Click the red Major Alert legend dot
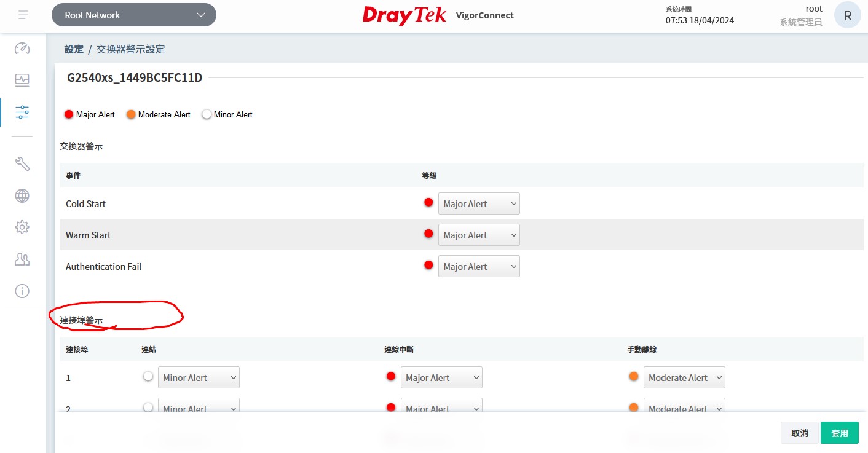868x453 pixels. click(x=69, y=114)
